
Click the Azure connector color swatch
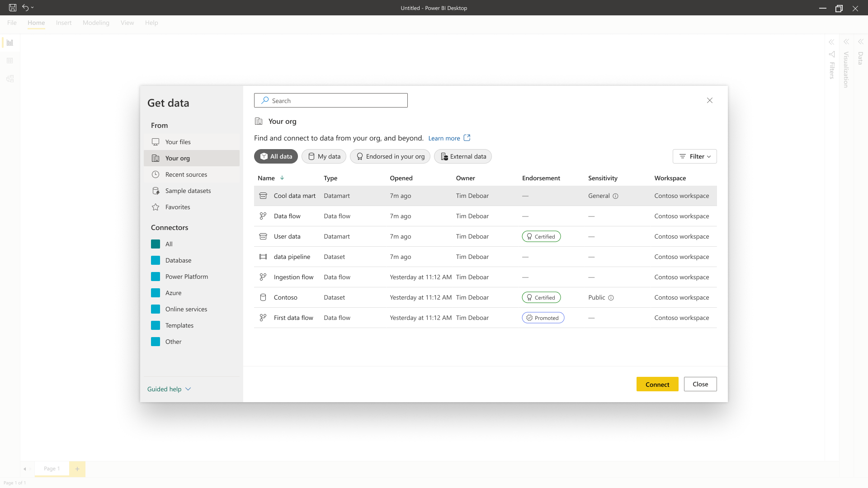pyautogui.click(x=156, y=293)
